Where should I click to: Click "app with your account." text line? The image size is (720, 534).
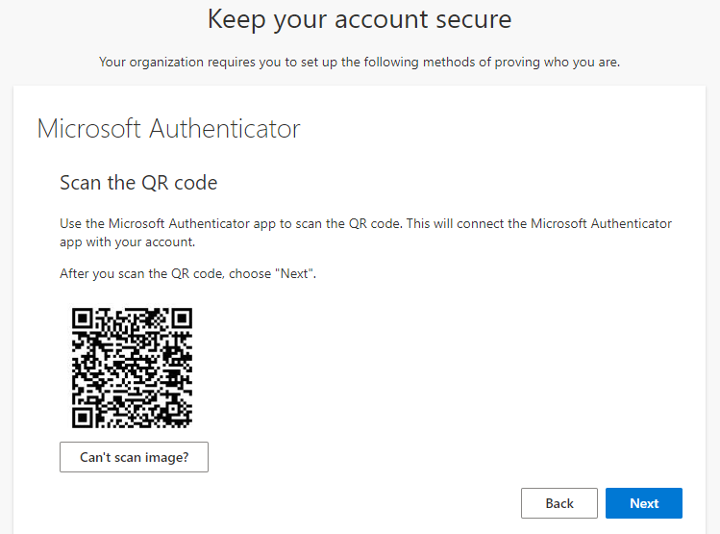pos(127,242)
